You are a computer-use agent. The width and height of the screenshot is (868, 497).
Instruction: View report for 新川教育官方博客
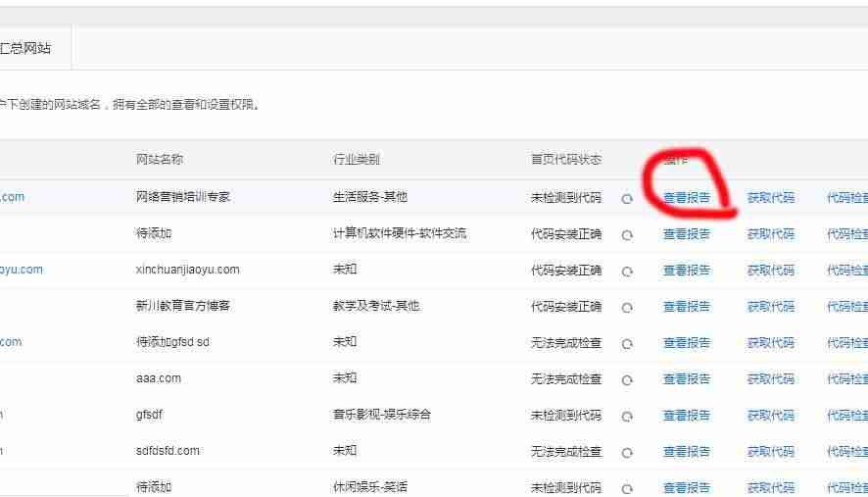(x=687, y=307)
